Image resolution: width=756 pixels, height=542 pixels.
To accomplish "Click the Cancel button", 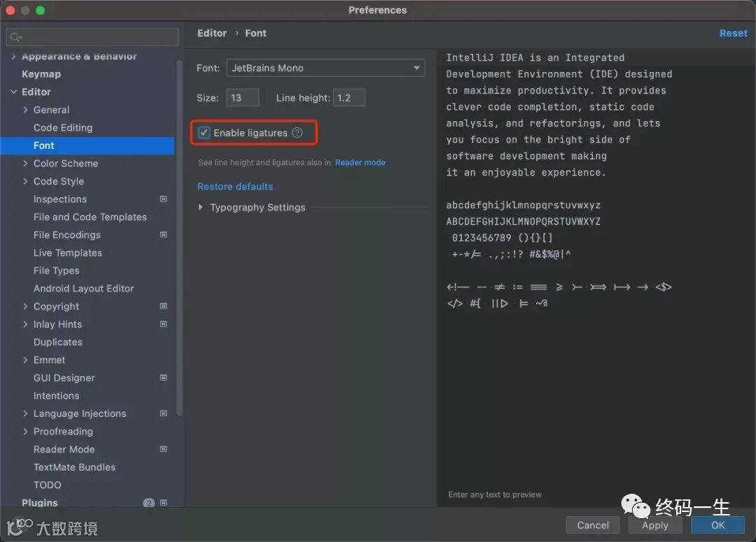I will tap(593, 525).
